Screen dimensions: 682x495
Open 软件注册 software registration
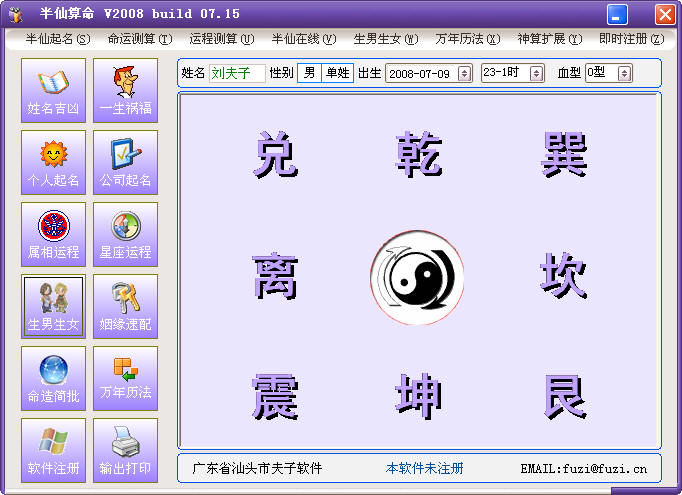[x=53, y=451]
